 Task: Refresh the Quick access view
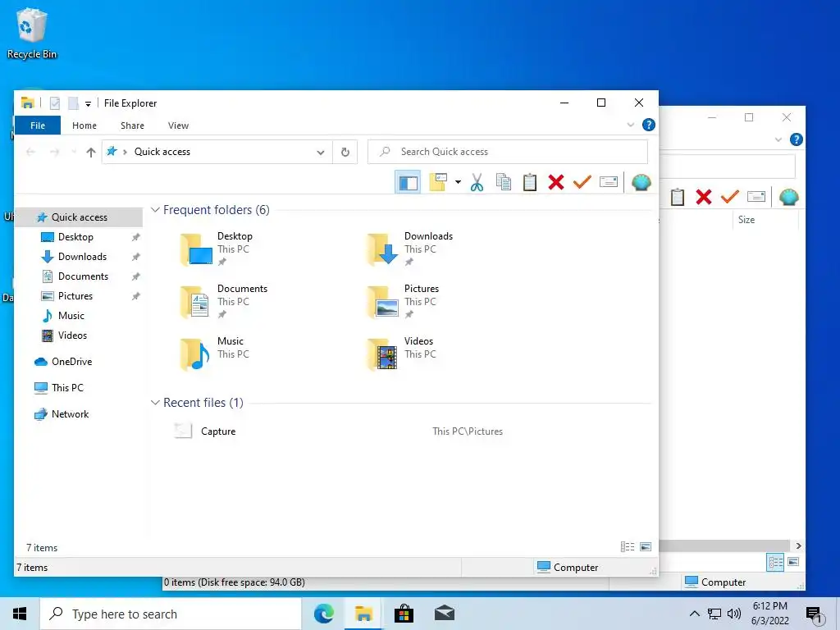coord(345,152)
